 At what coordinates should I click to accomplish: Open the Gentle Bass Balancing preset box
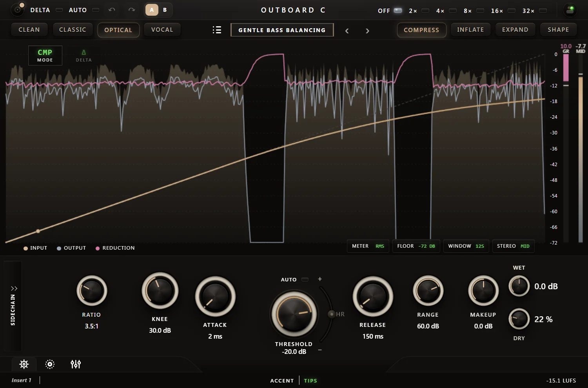point(282,30)
